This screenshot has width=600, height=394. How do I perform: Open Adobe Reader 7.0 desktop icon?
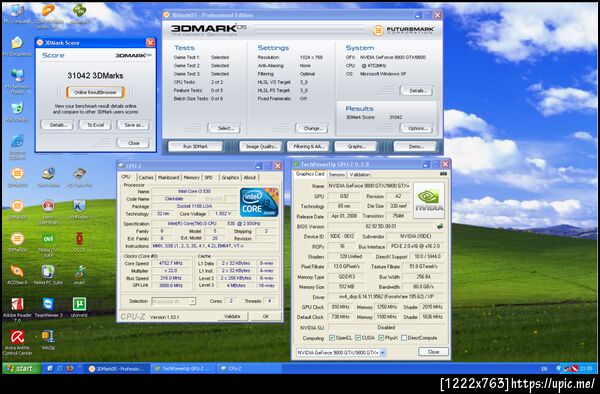(x=17, y=309)
